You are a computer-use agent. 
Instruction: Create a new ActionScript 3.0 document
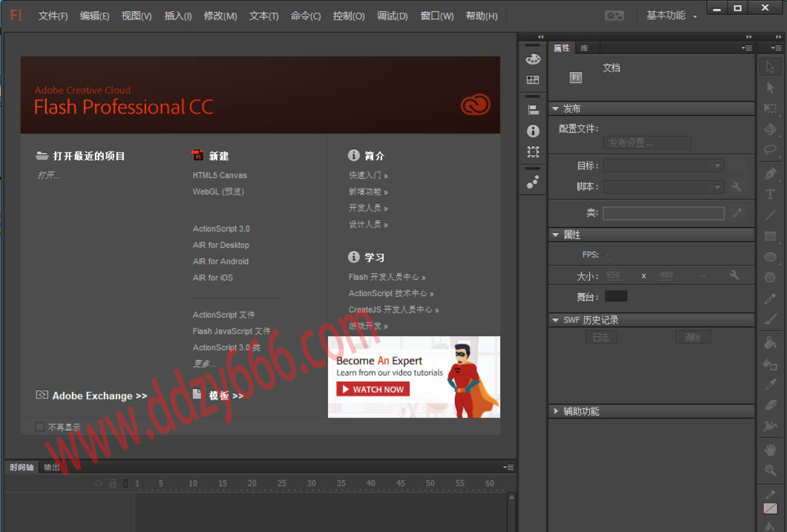221,229
